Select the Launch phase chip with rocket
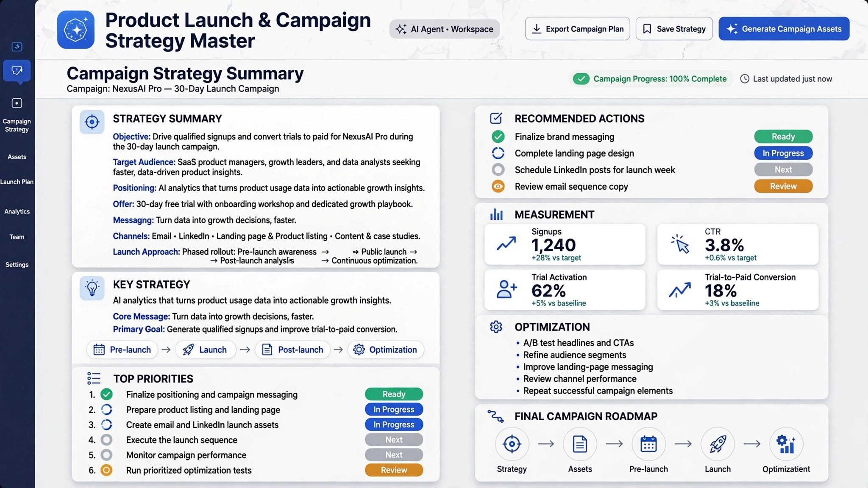 coord(205,349)
